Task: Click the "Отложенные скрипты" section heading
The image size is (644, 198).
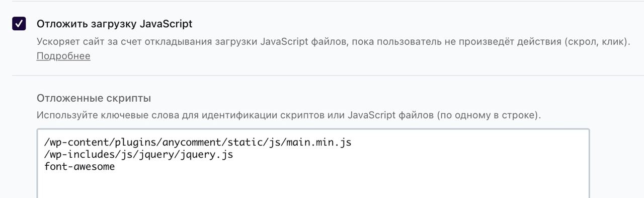Action: click(94, 98)
